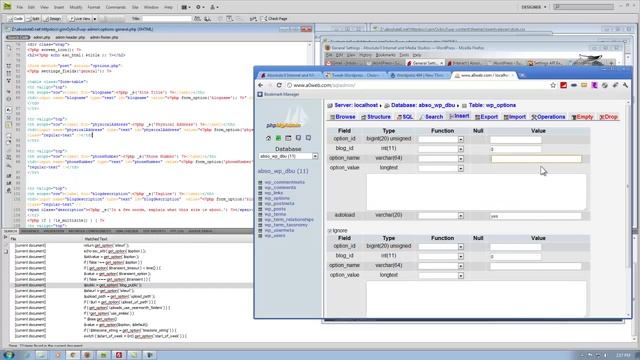Open new Chrome tab button

[x=522, y=75]
